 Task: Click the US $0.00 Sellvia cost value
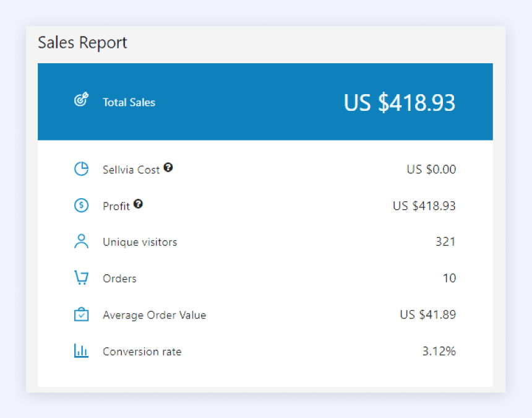(431, 169)
